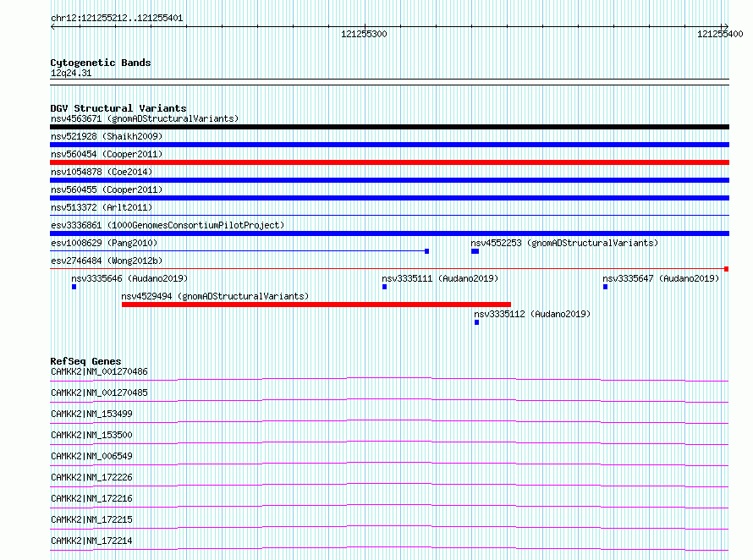Open nsv3335646 (Audano2019) label
This screenshot has width=753, height=560.
[x=129, y=278]
